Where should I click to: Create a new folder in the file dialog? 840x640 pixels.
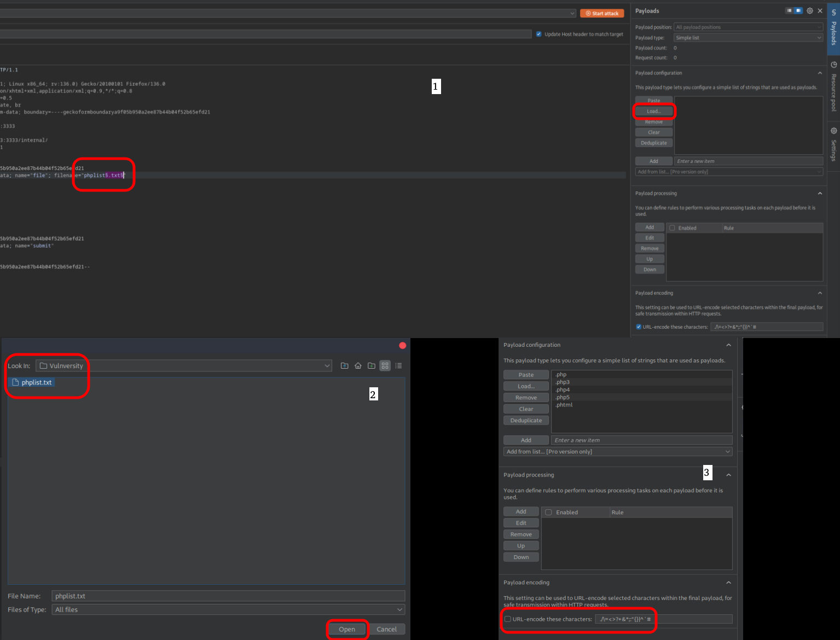(x=372, y=365)
